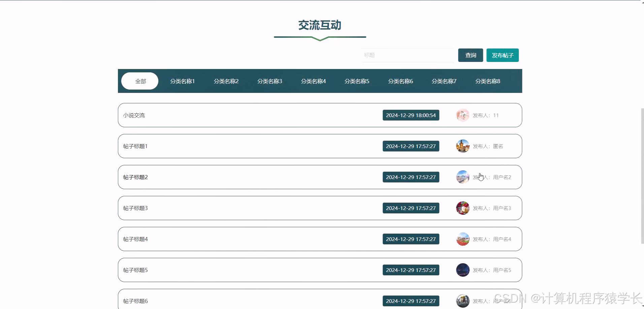Click the text 发布人：用户名5
This screenshot has height=309, width=644.
coord(492,270)
